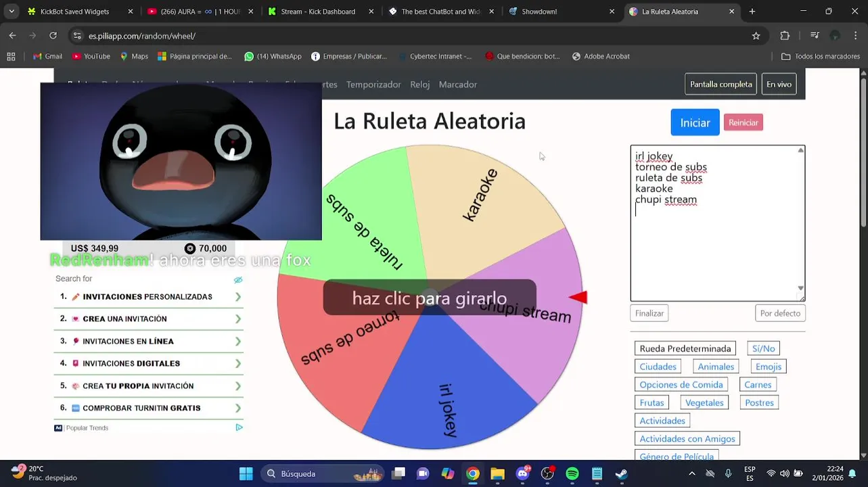Open the browser extensions puzzle icon
Image resolution: width=868 pixels, height=487 pixels.
point(785,36)
